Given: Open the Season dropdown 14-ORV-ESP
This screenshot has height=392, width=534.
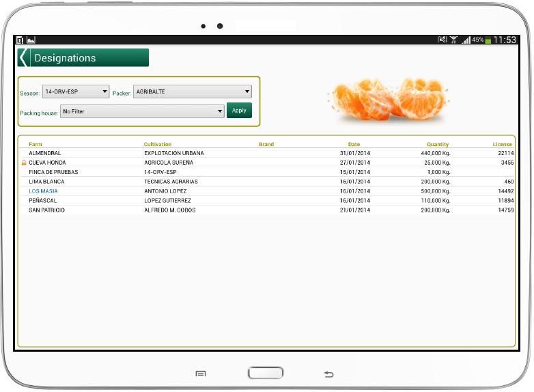Looking at the screenshot, I should click(76, 92).
